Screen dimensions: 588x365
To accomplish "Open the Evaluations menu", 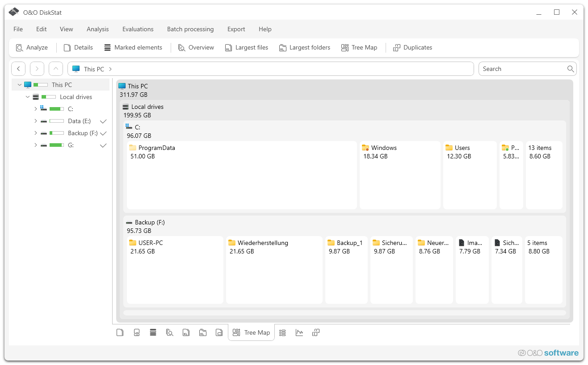I will click(138, 29).
